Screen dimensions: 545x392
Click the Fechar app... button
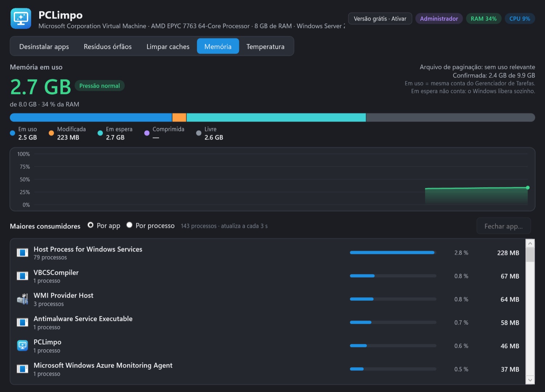click(x=504, y=226)
